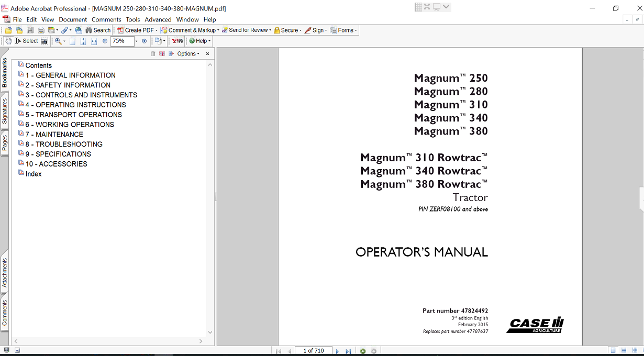Viewport: 644px width, 356px height.
Task: Delete bookmark with the trash icon
Action: (x=153, y=54)
